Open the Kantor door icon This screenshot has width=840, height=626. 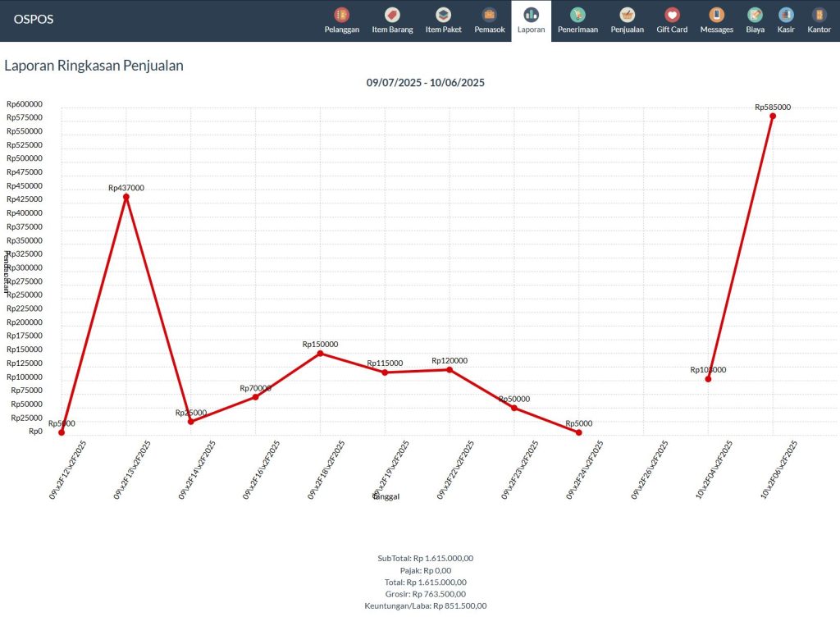(x=819, y=15)
